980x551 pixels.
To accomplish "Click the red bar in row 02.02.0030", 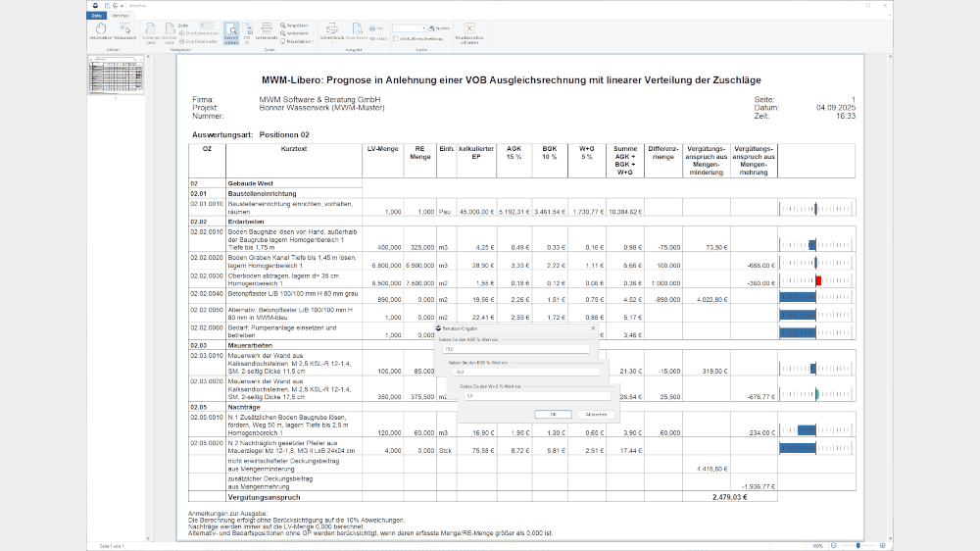I will (x=818, y=280).
